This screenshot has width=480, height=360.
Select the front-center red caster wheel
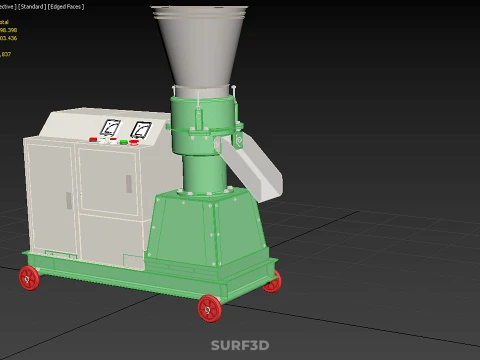[x=209, y=309]
